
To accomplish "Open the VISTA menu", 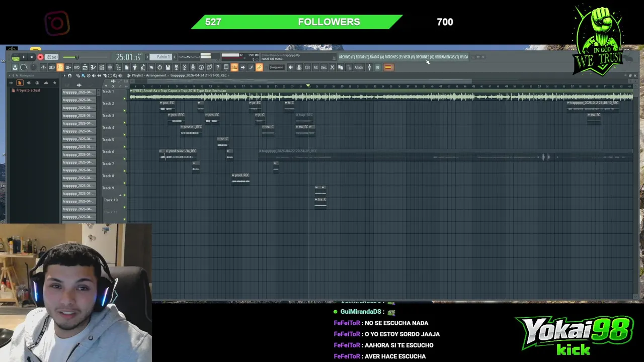I will click(x=409, y=57).
